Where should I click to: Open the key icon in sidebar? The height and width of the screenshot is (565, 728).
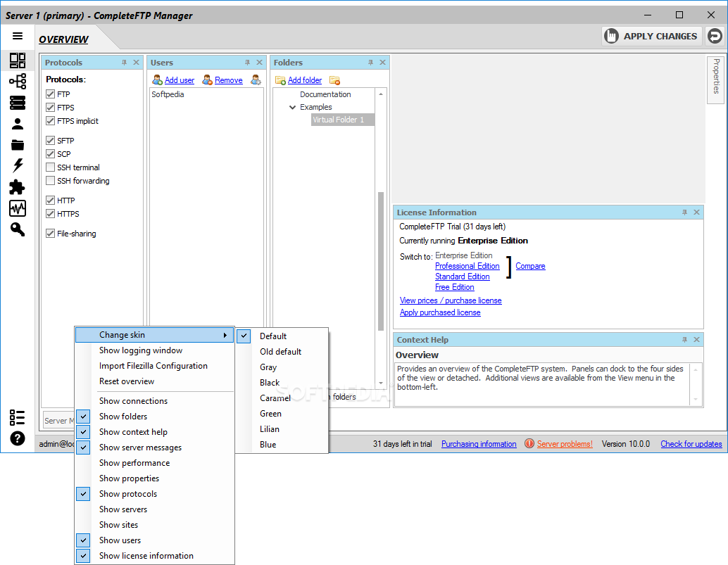point(18,229)
